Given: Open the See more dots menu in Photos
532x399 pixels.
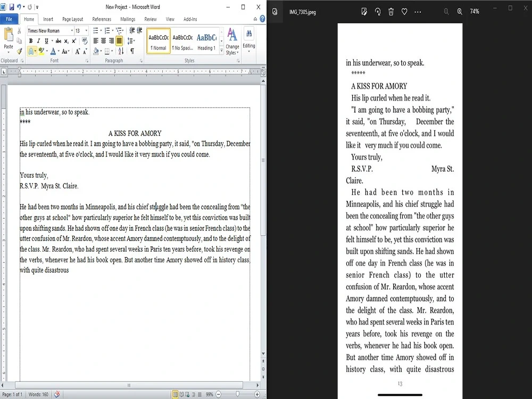Looking at the screenshot, I should pos(418,12).
